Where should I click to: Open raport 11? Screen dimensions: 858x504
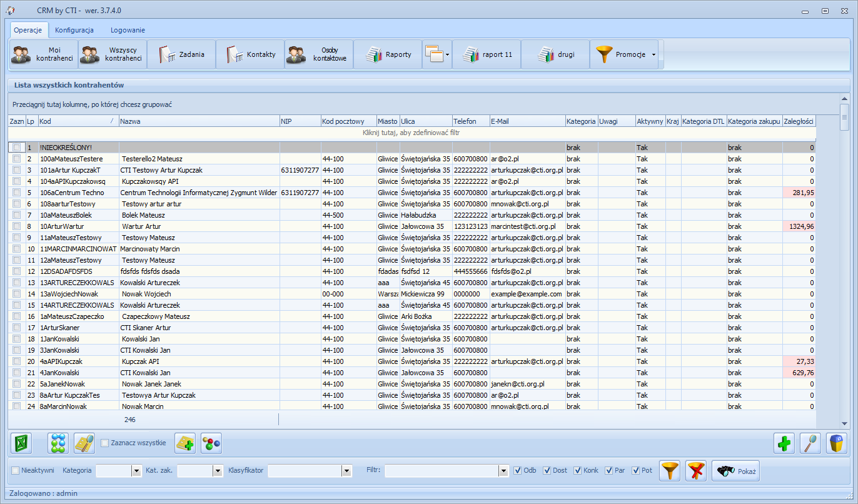pyautogui.click(x=487, y=54)
